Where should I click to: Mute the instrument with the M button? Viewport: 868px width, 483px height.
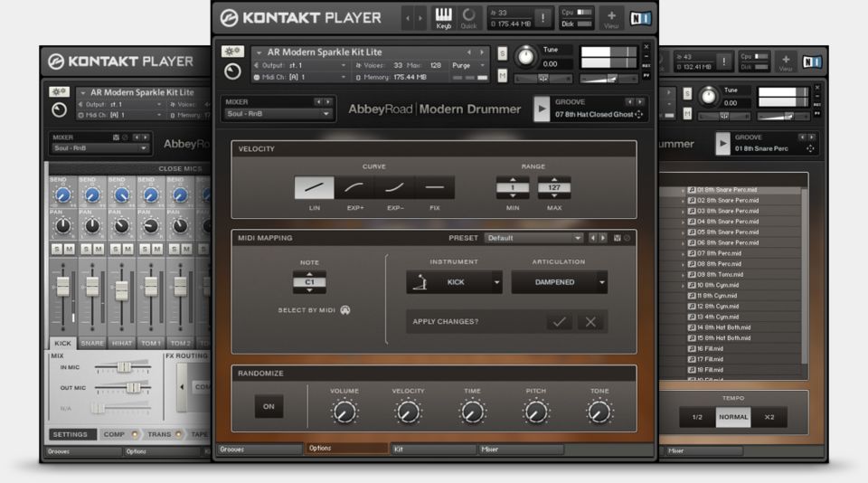[502, 76]
